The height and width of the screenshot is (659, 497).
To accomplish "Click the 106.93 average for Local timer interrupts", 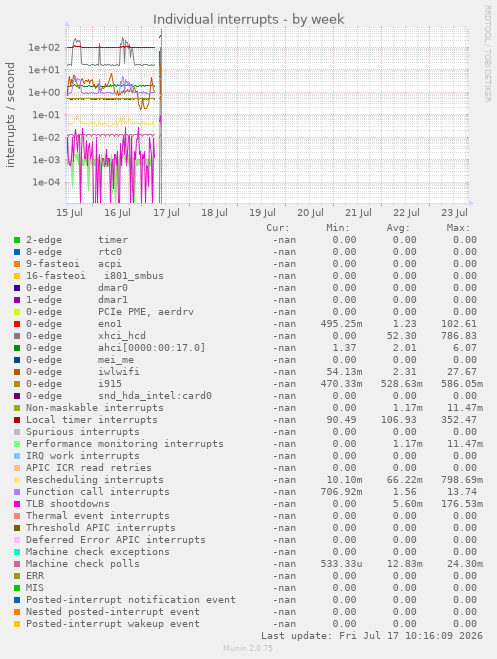I will click(399, 420).
